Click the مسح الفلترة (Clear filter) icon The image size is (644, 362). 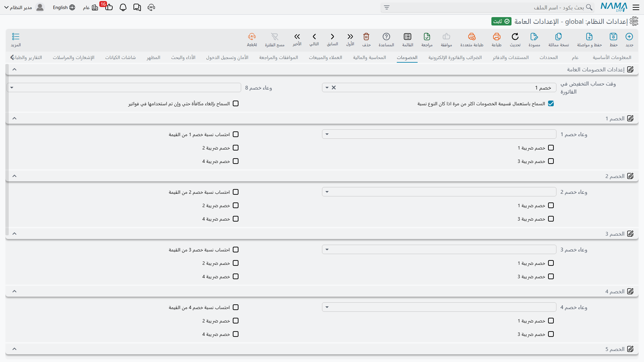[x=275, y=37]
